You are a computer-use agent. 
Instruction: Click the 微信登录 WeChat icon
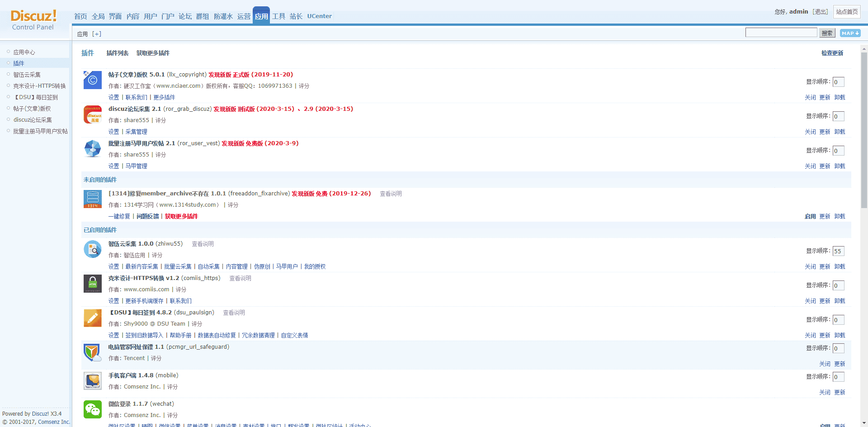click(x=93, y=409)
